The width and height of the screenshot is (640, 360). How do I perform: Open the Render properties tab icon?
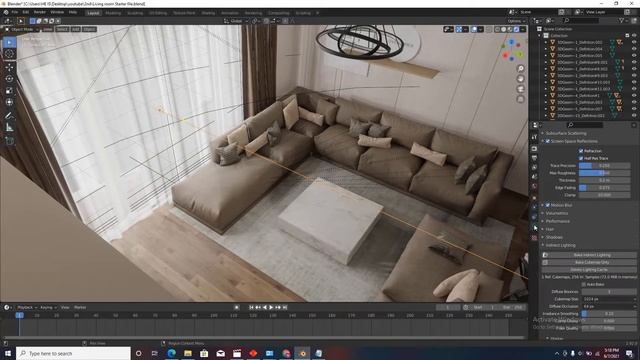pos(534,149)
